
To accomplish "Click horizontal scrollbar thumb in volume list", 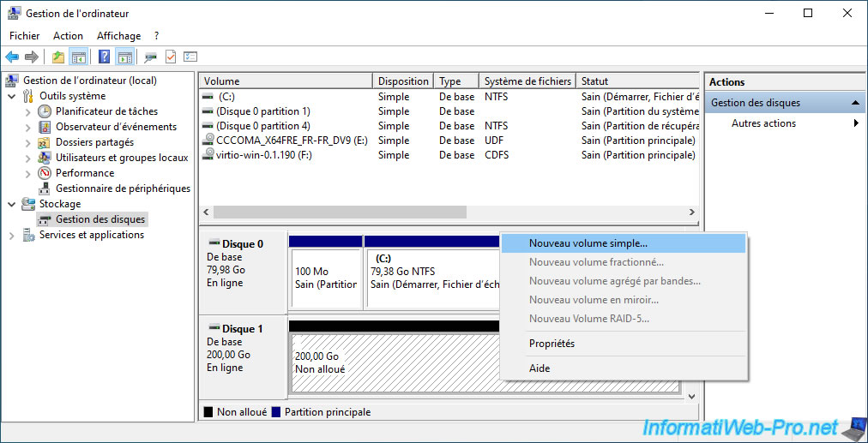I will (x=340, y=213).
